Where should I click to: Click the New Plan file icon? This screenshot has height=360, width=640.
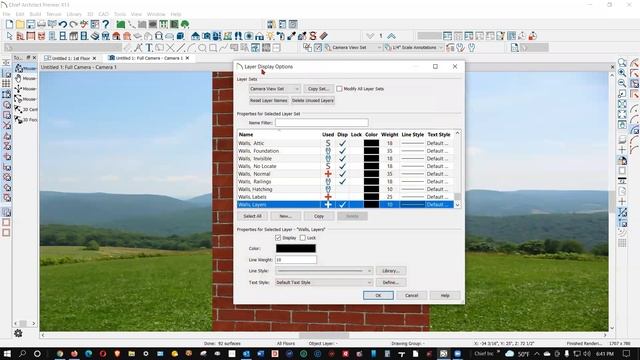pos(9,24)
